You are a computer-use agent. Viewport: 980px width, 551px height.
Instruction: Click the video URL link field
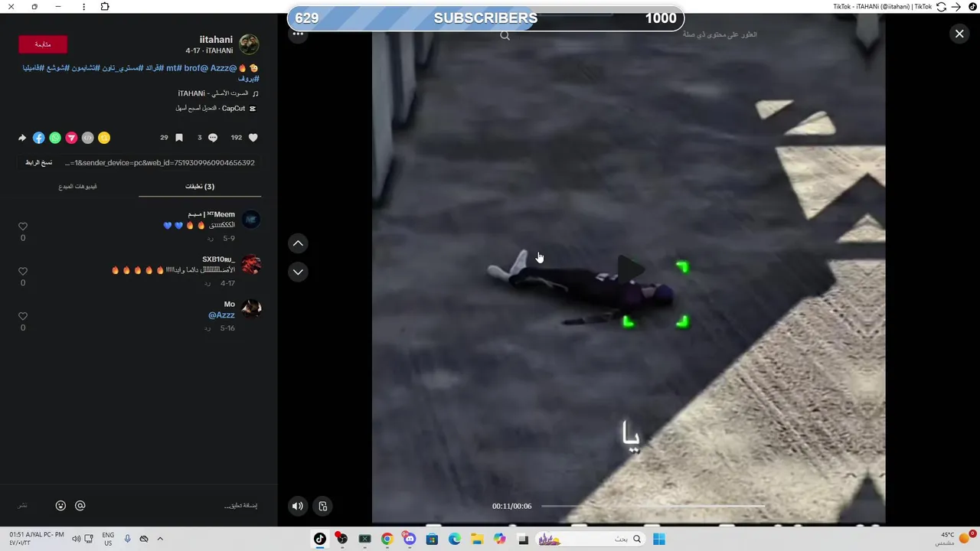(159, 162)
